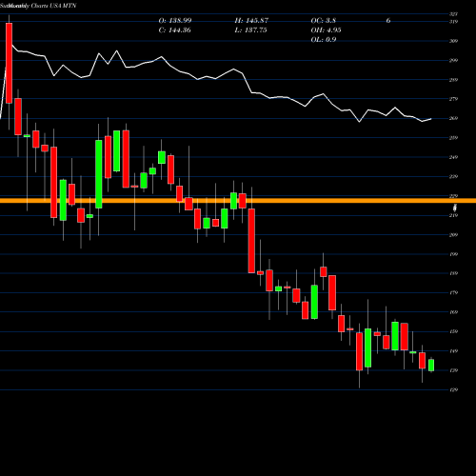This screenshot has height=476, width=476.
Task: Click the "OC: 3.8" reading
Action: coord(323,21)
